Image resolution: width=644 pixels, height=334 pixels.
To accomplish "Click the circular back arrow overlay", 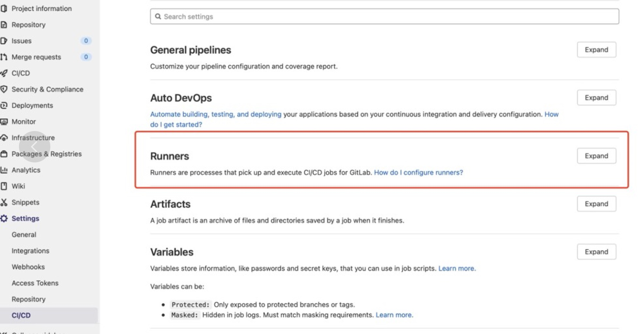I will pyautogui.click(x=34, y=147).
